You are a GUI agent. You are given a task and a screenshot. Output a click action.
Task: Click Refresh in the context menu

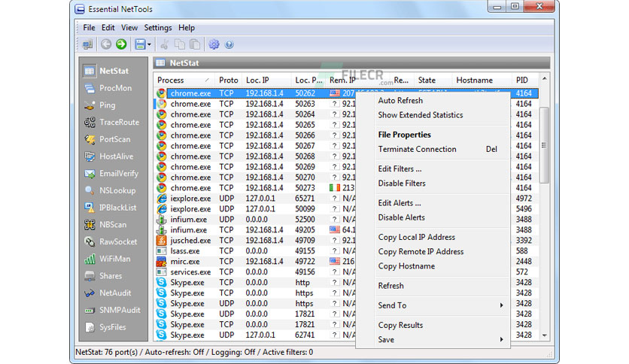coord(390,286)
